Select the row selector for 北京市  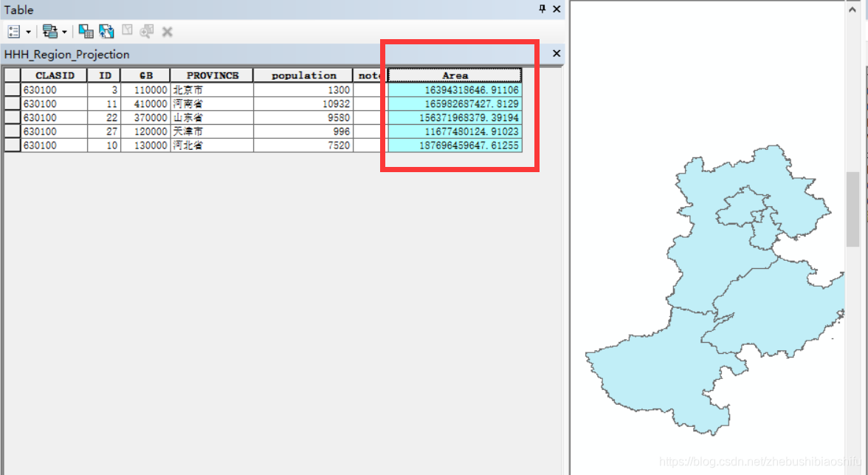click(12, 90)
